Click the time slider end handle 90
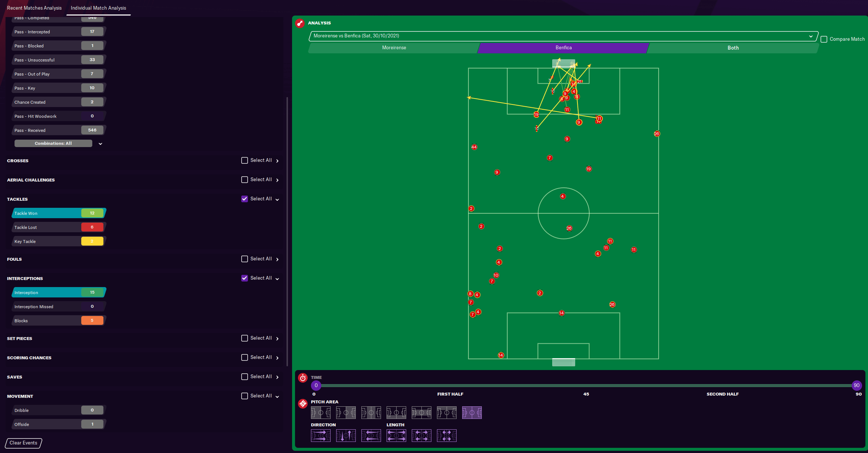This screenshot has width=868, height=453. click(x=857, y=386)
